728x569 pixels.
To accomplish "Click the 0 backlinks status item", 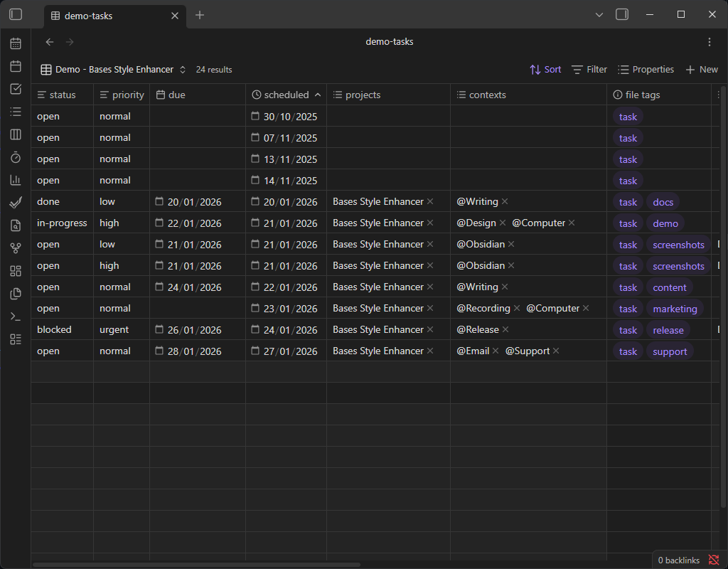I will coord(679,560).
